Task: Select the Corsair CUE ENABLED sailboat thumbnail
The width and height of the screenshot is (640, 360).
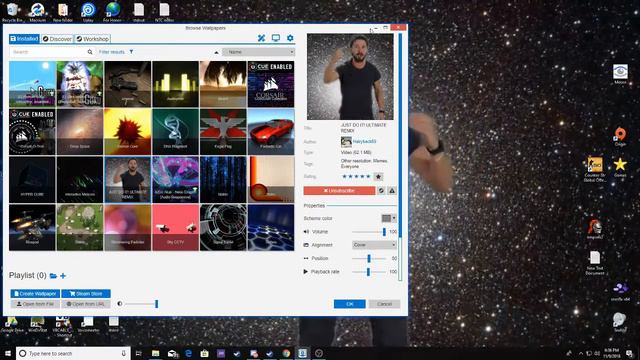Action: coord(271,84)
